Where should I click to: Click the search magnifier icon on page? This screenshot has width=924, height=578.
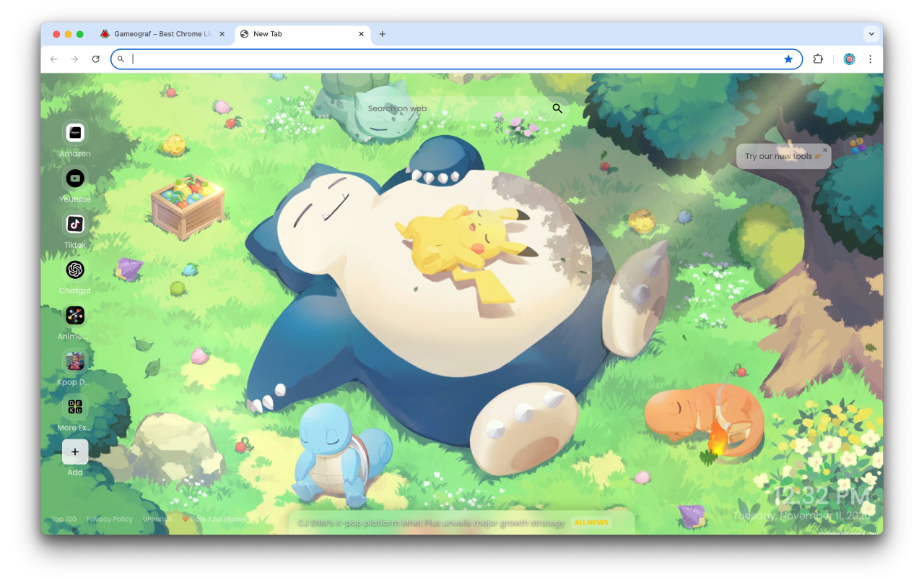[557, 108]
